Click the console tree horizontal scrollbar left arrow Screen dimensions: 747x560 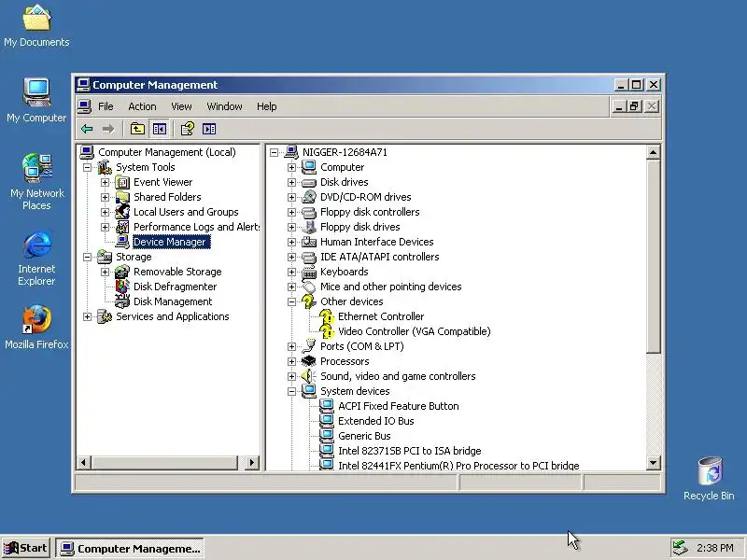pos(83,462)
